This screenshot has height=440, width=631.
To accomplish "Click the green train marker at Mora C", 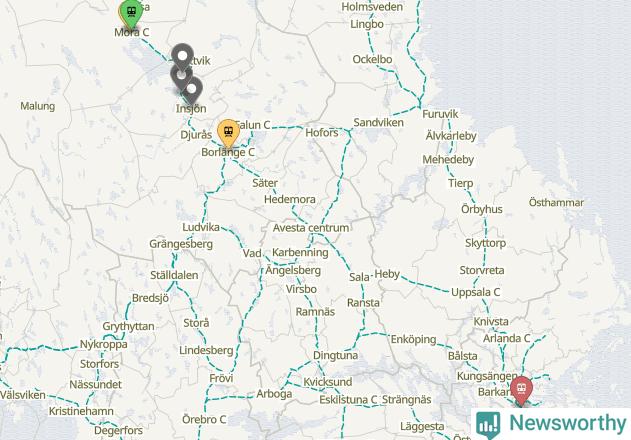I will click(x=131, y=13).
